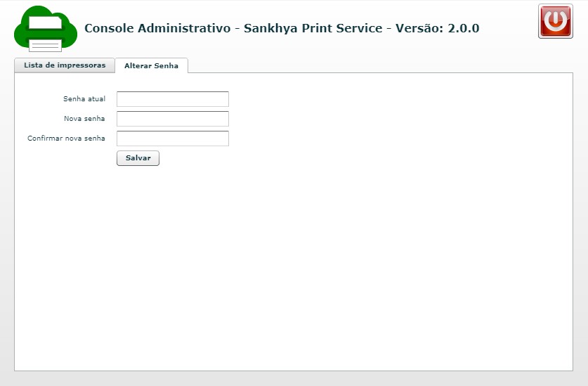Image resolution: width=588 pixels, height=386 pixels.
Task: Switch to the Lista de impressoras tab
Action: 65,65
